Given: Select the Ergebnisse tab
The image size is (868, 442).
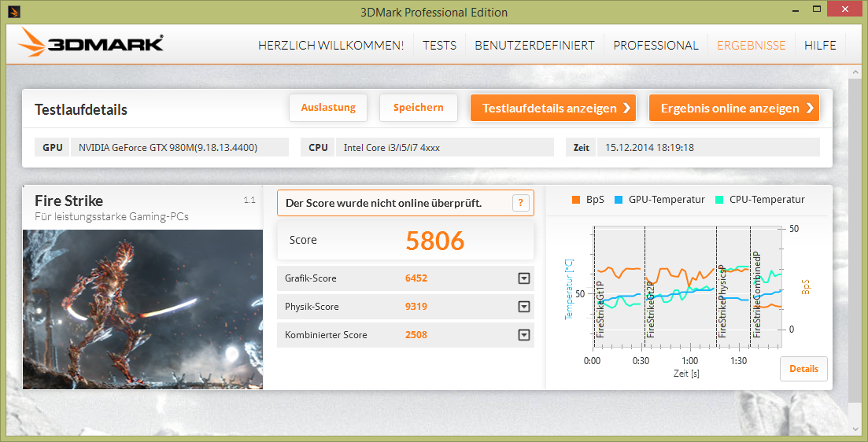Looking at the screenshot, I should [752, 46].
